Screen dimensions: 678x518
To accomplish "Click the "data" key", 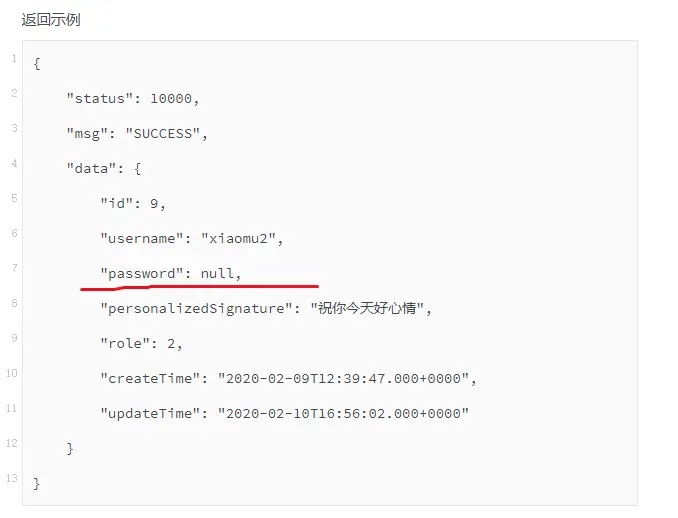I will (95, 168).
